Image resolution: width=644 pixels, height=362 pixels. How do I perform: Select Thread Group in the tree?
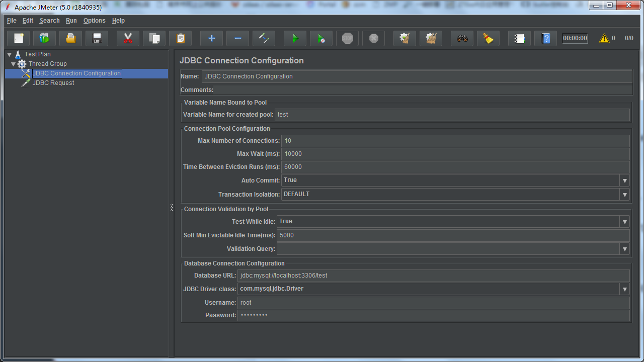(47, 64)
